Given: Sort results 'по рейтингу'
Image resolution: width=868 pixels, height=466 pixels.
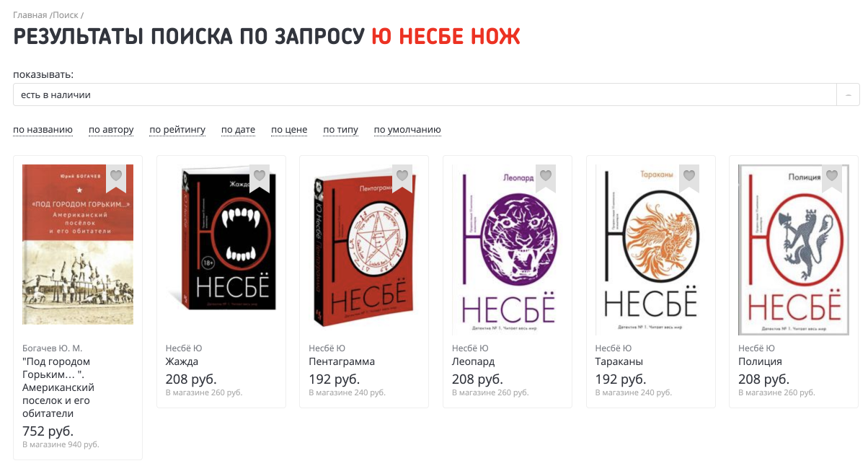Looking at the screenshot, I should [177, 130].
